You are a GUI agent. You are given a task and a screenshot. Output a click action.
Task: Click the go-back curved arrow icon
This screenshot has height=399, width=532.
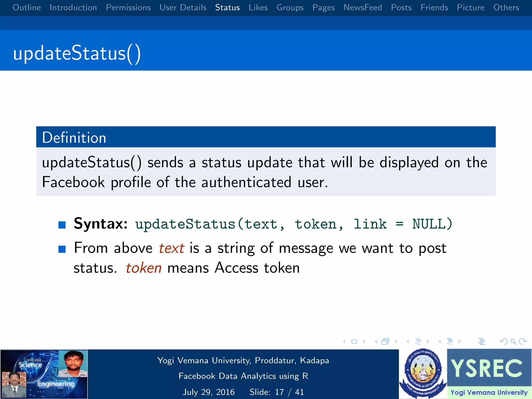click(x=503, y=341)
